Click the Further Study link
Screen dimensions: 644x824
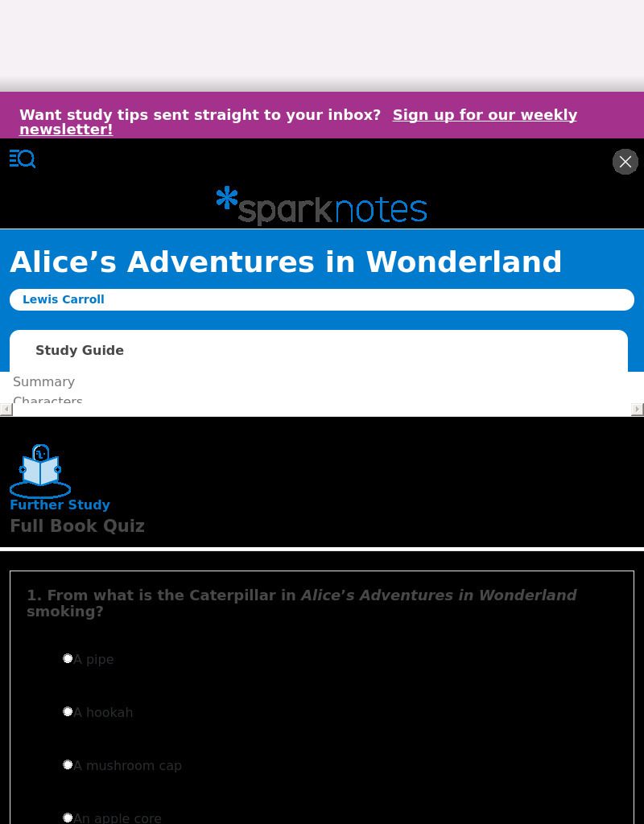click(60, 505)
